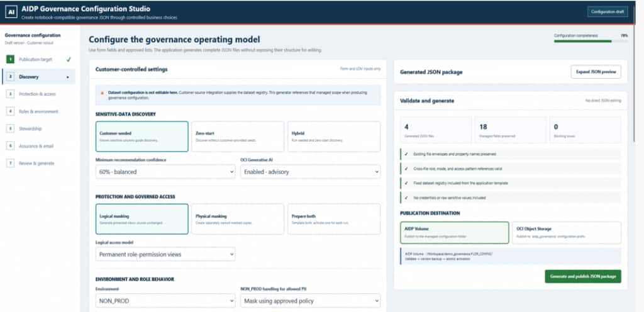Open the Protection & access step

[x=38, y=94]
